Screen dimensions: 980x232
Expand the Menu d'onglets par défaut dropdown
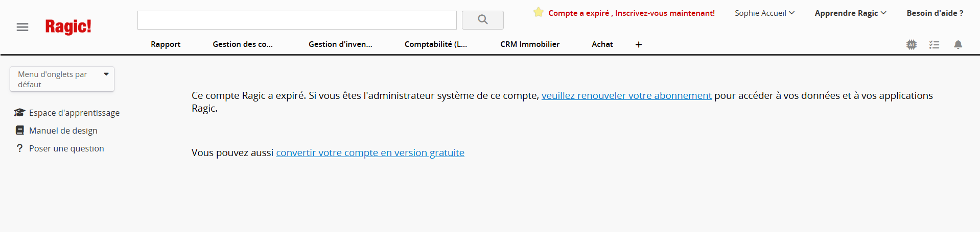62,79
